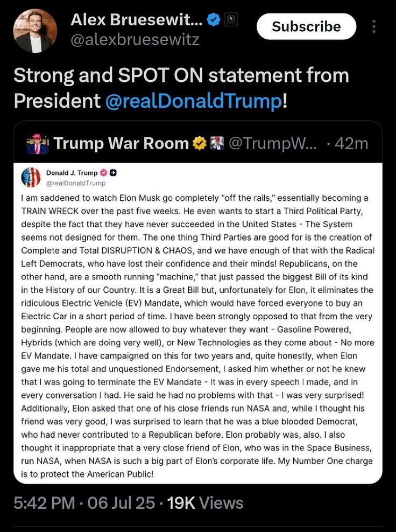View the 19K Views analytics
The image size is (396, 532).
coord(205,503)
